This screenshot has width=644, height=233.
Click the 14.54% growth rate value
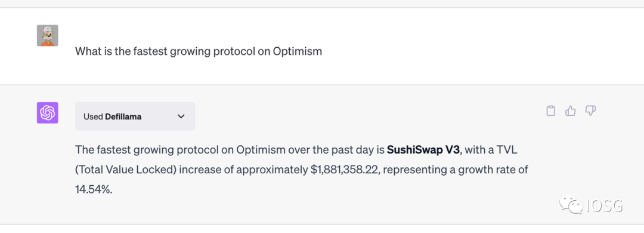93,189
